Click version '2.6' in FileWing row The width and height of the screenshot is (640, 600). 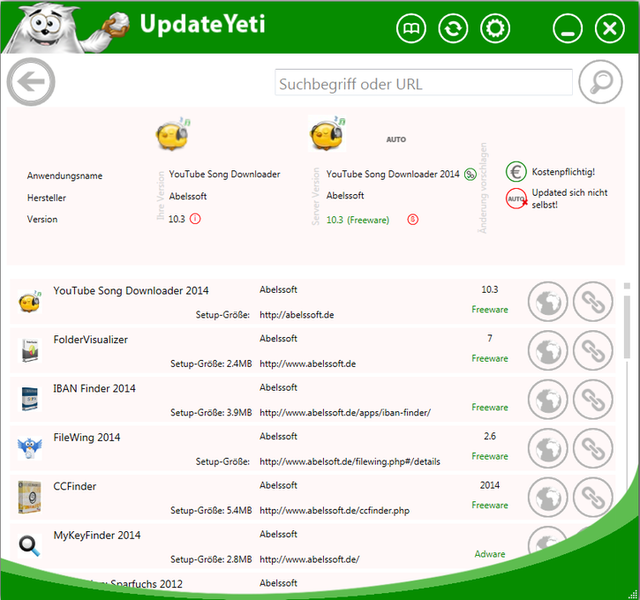[x=490, y=436]
